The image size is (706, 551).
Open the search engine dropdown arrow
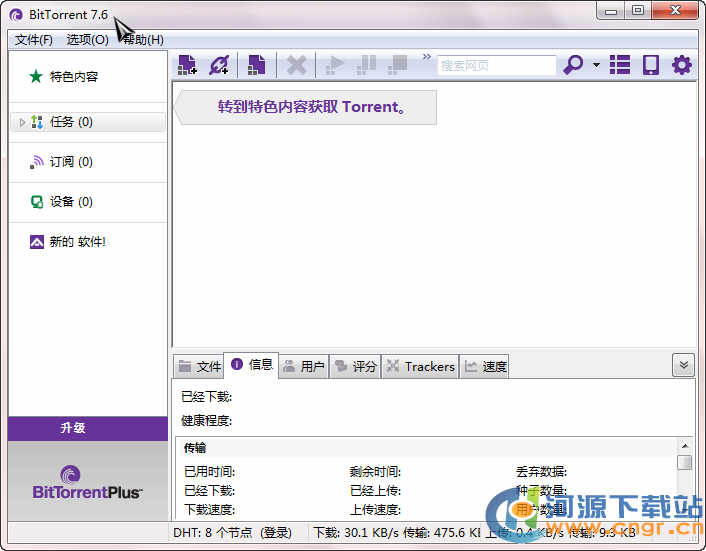tap(596, 65)
